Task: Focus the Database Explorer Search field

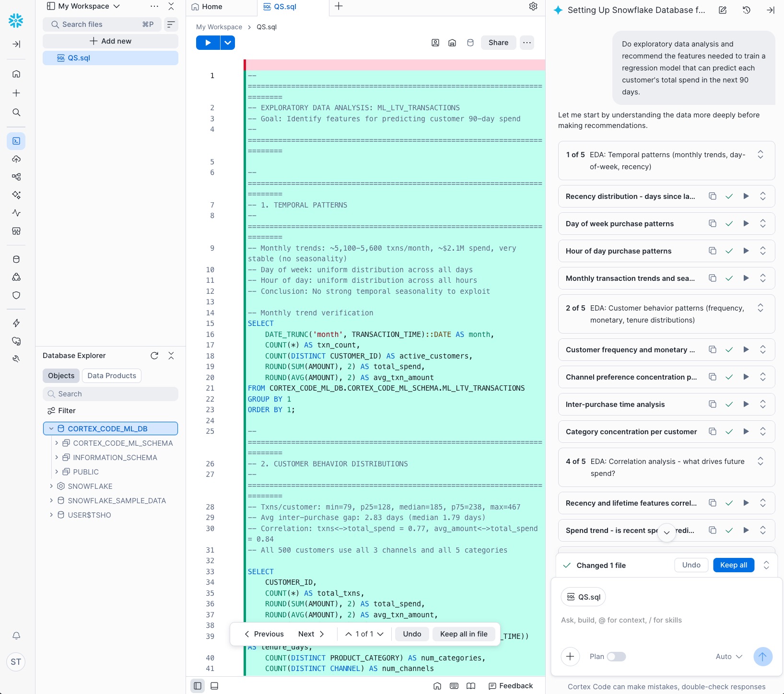Action: pos(110,394)
